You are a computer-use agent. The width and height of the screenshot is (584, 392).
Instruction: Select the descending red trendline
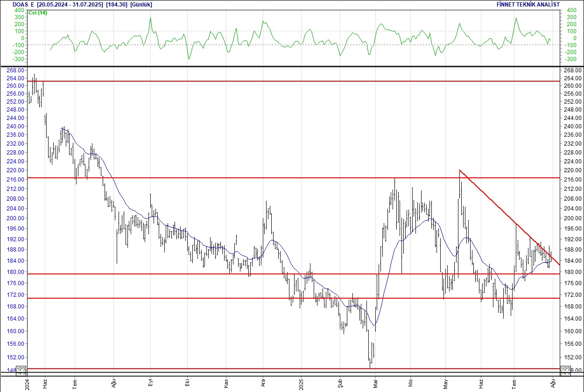[x=509, y=217]
